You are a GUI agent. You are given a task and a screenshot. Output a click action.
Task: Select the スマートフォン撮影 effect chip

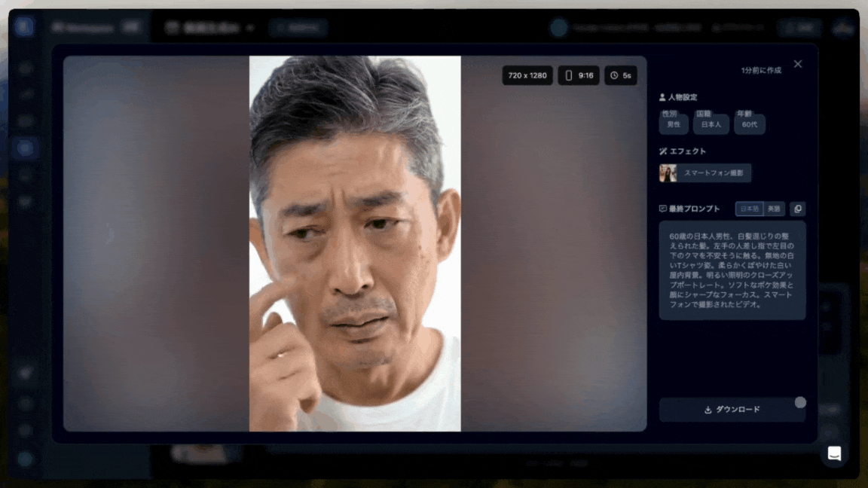713,173
